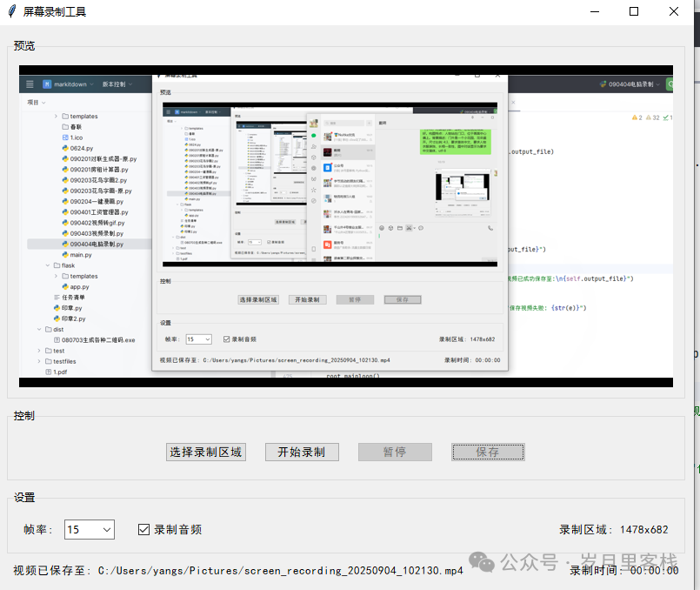Close the 屏幕录制工具 window
This screenshot has height=590, width=700.
click(674, 11)
